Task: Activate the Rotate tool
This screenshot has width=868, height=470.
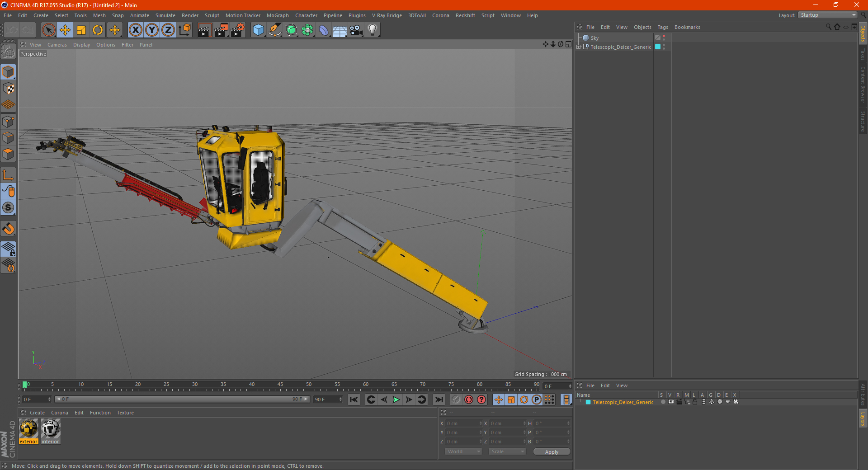Action: coord(98,30)
